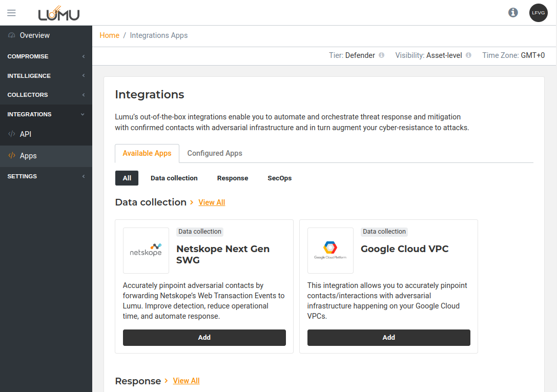
Task: Click the Tier Defender info icon
Action: (x=381, y=55)
